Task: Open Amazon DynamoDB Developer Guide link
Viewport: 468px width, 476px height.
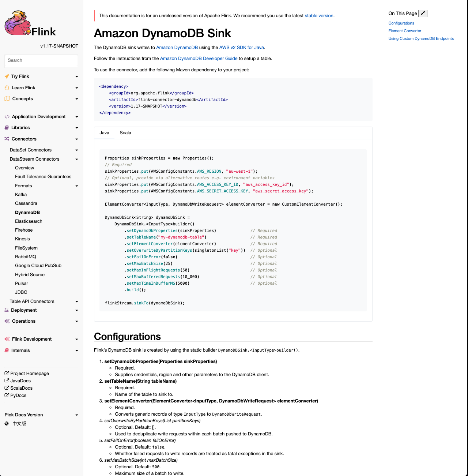Action: (199, 59)
